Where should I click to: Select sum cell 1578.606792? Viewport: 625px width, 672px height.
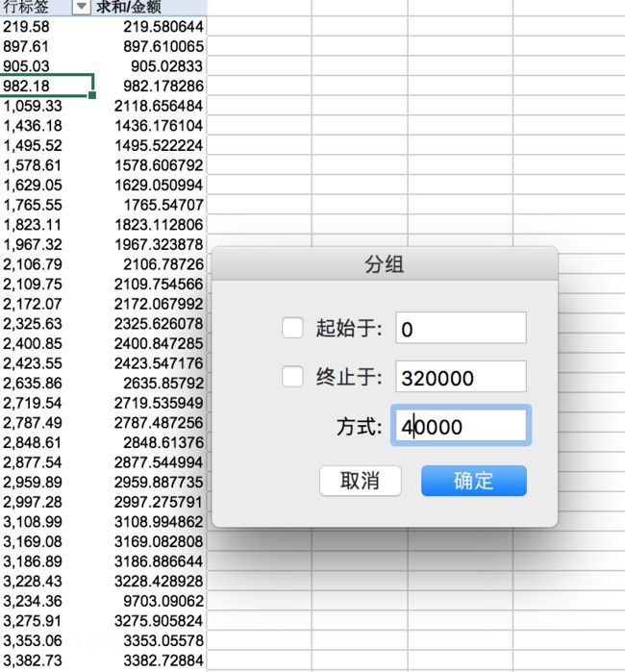pyautogui.click(x=150, y=165)
